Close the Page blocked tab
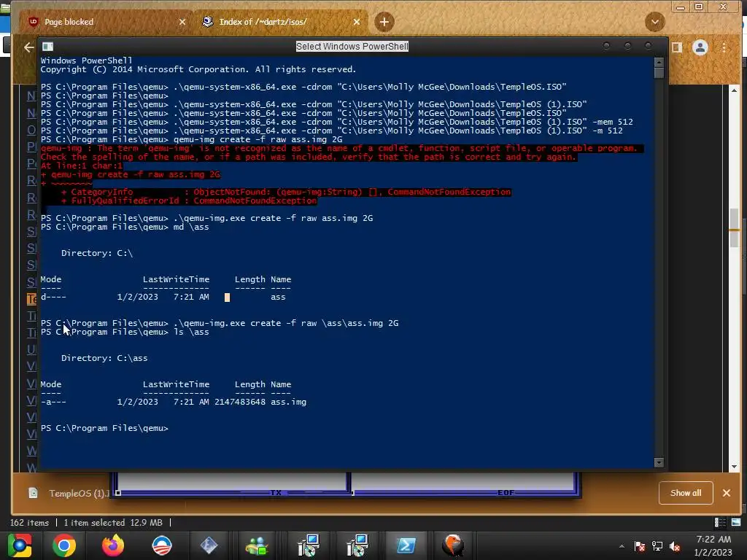747x560 pixels. (182, 22)
